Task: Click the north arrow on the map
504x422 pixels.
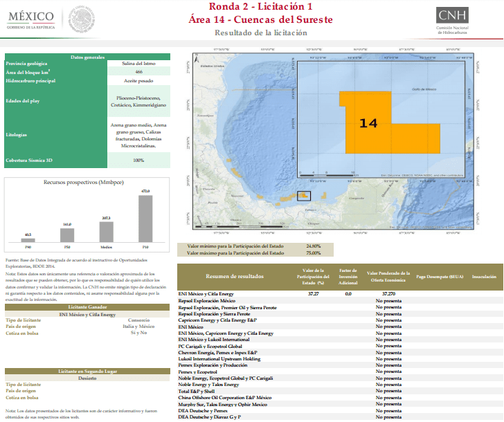Action: coord(197,58)
